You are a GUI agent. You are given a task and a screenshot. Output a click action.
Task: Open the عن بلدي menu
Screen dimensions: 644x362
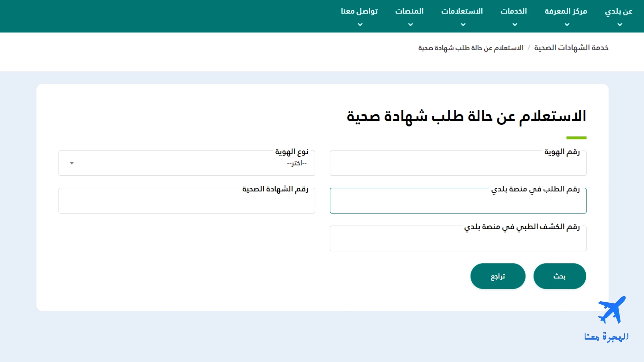[619, 11]
